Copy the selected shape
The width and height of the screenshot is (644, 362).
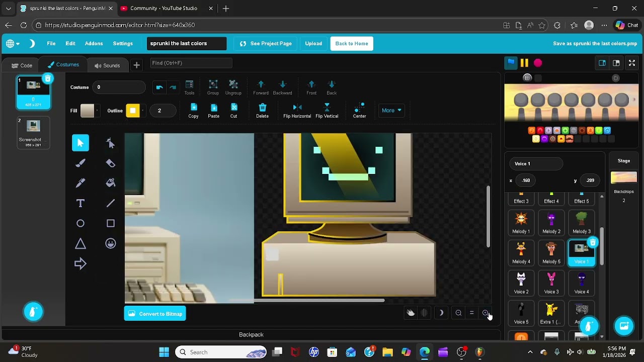pos(193,111)
